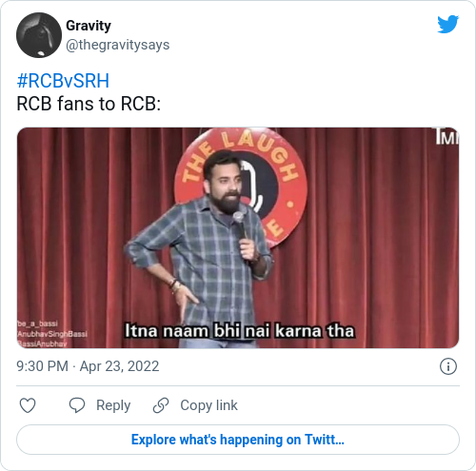Click the display name Gravity
This screenshot has width=476, height=471.
click(89, 26)
